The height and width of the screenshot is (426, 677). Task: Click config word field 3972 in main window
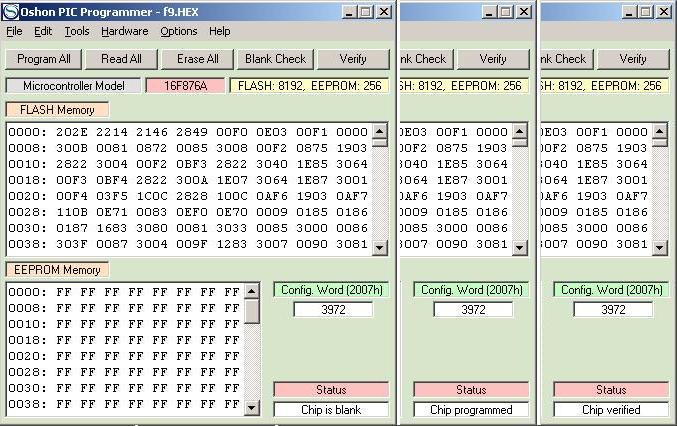point(333,309)
